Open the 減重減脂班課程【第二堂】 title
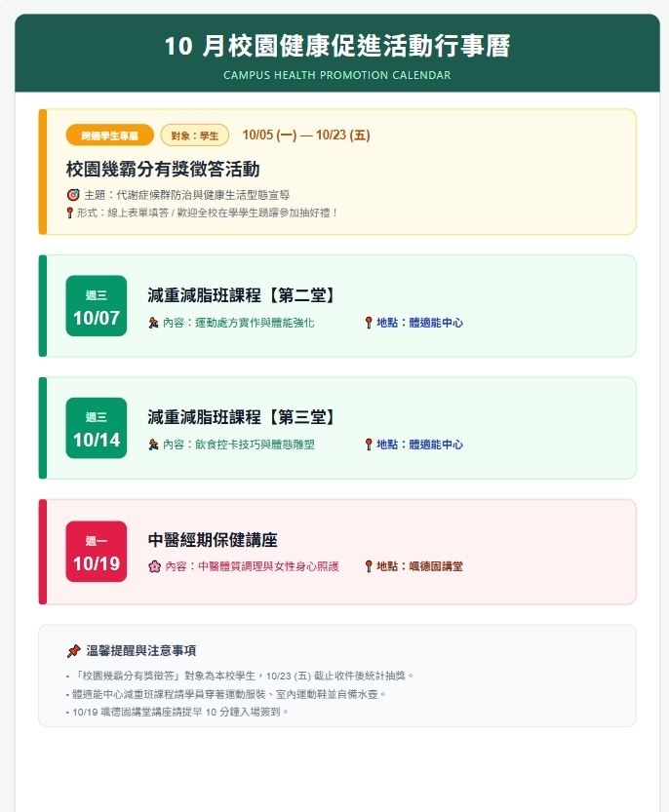 tap(242, 295)
